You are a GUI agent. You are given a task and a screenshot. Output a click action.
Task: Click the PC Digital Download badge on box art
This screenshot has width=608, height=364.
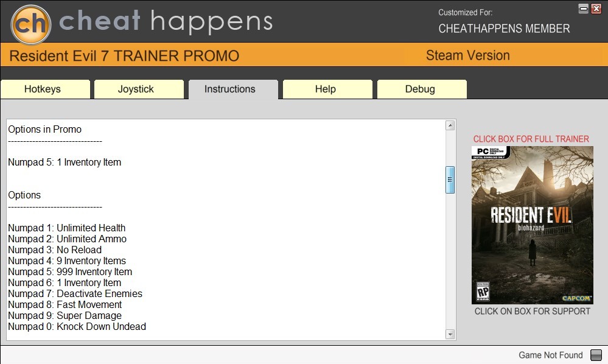point(490,153)
